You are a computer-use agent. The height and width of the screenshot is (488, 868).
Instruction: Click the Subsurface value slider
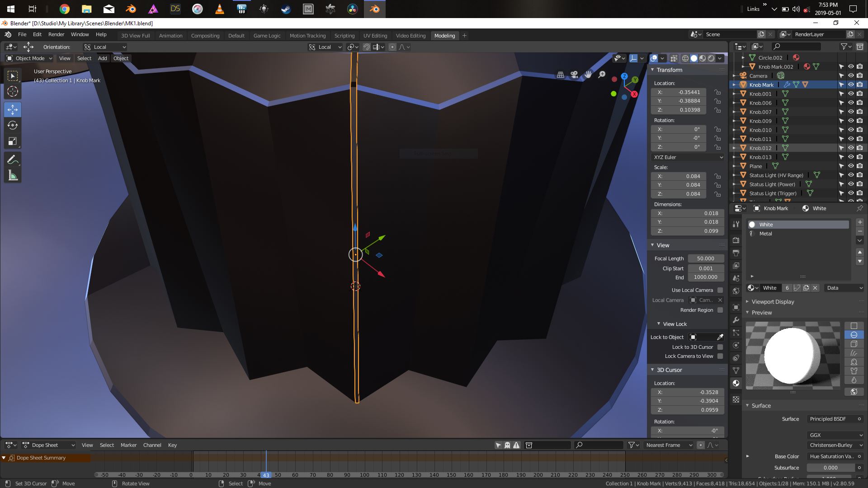pos(831,468)
